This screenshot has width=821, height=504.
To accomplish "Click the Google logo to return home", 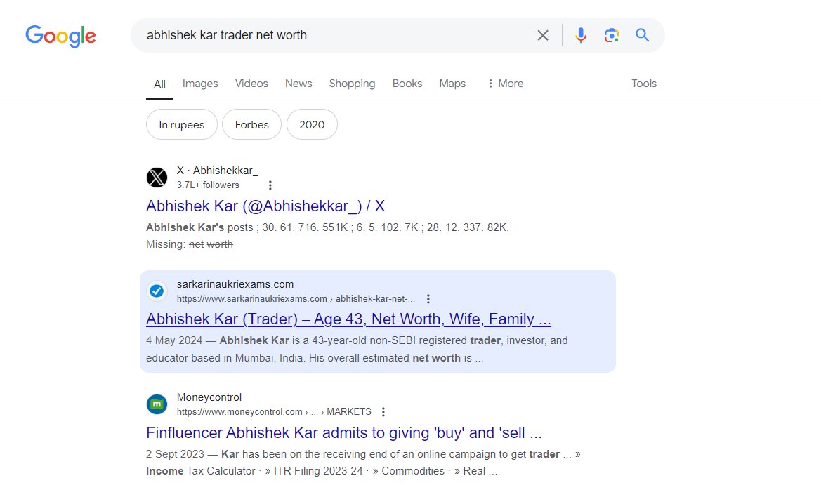I will 60,36.
